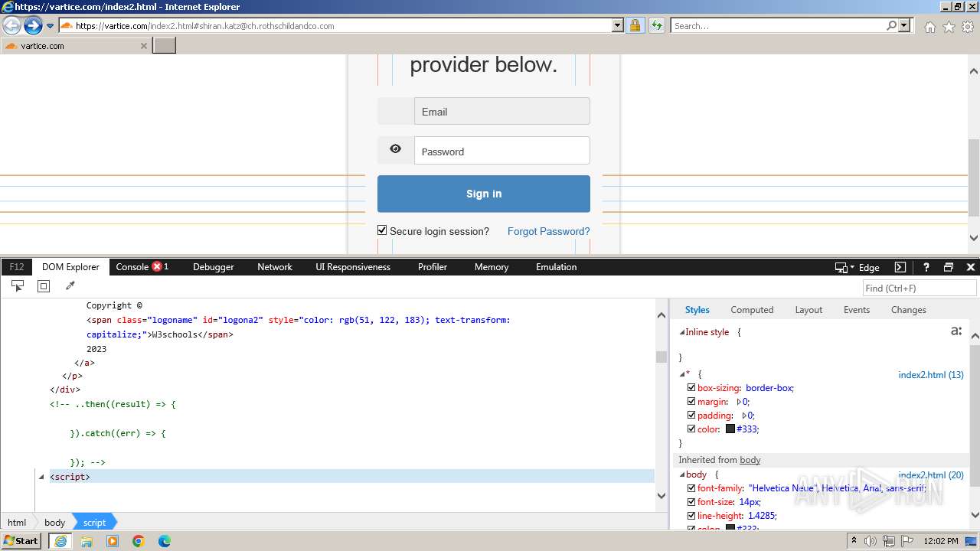The height and width of the screenshot is (551, 980).
Task: Switch to the Events pane tab
Action: pos(857,310)
